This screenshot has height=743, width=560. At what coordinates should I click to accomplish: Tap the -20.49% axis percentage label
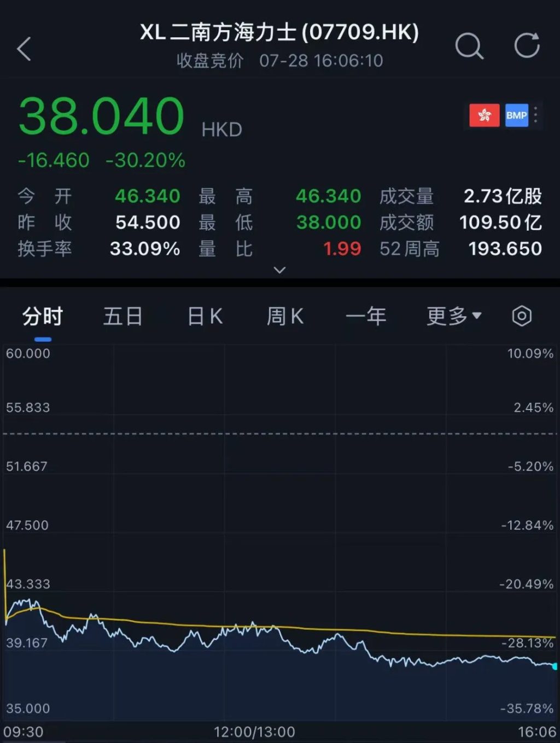[527, 584]
